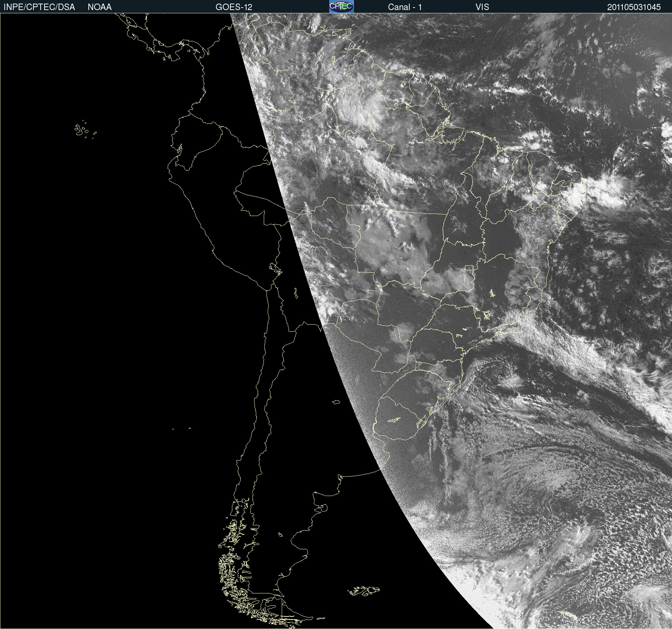Click the 201105031045 timestamp
Viewport: 672px width, 629px height.
[634, 7]
